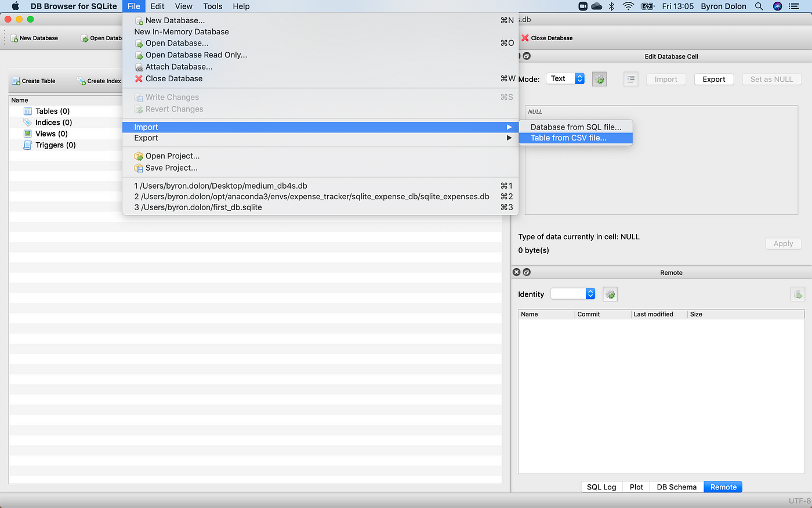Float the Remote dock panel
812x508 pixels.
coord(527,272)
